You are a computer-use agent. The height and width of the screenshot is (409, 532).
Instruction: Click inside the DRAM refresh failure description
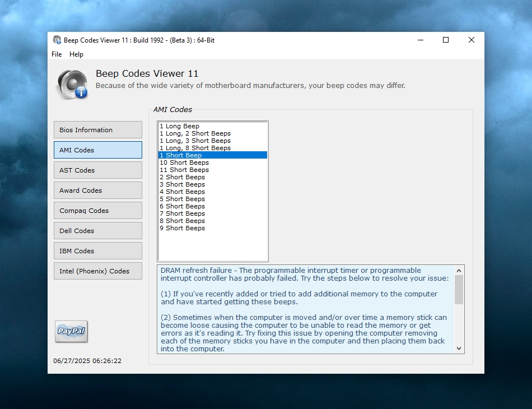tap(306, 309)
